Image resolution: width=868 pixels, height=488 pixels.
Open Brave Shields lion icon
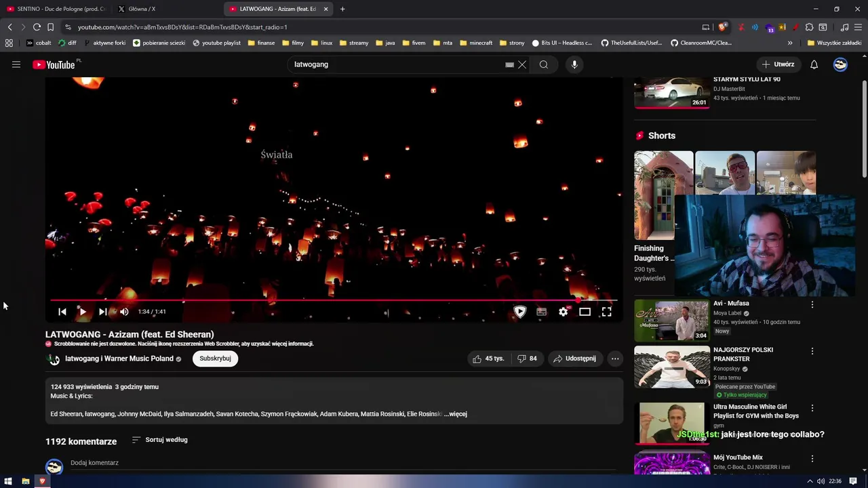pyautogui.click(x=723, y=27)
